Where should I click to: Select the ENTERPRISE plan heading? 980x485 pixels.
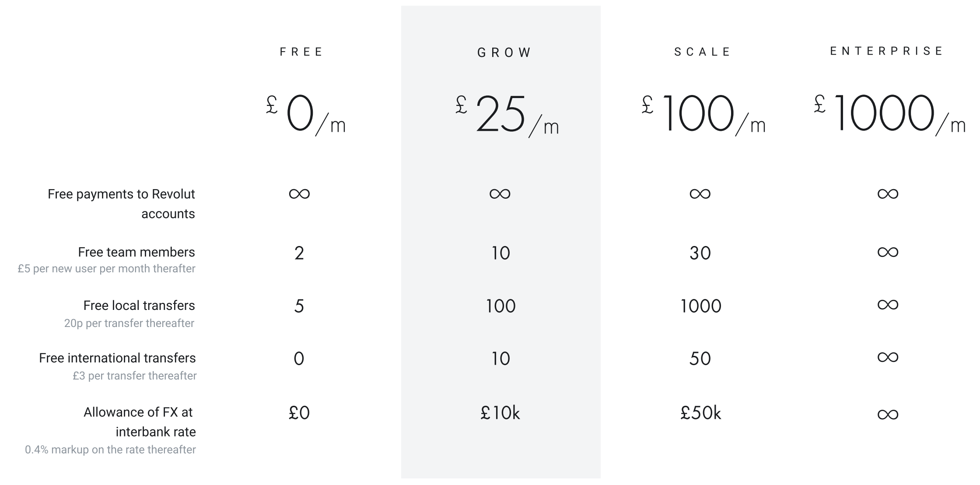886,51
